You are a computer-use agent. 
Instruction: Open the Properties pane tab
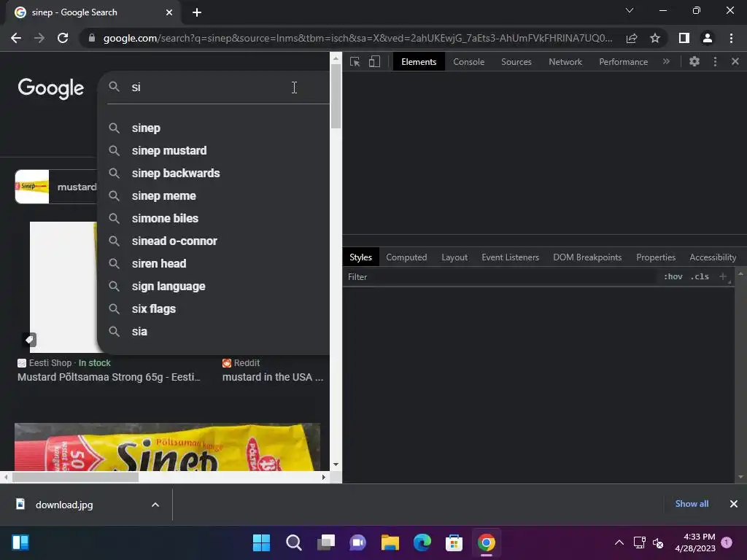tap(656, 257)
